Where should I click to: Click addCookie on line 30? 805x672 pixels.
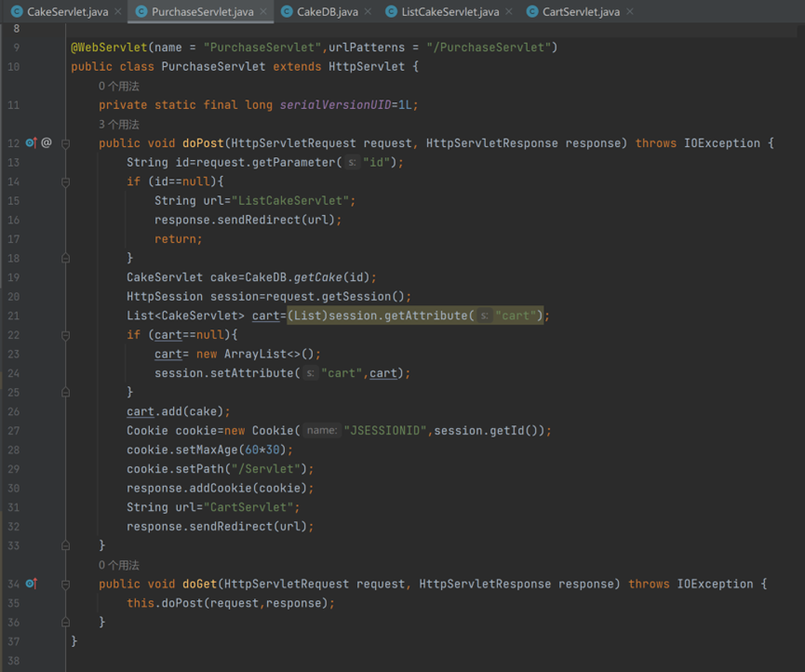pyautogui.click(x=221, y=489)
